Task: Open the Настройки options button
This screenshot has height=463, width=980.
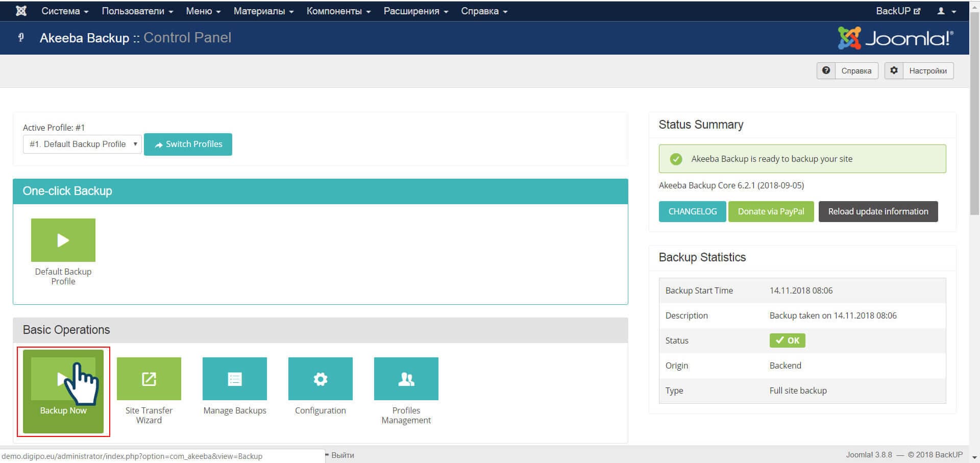Action: (919, 70)
